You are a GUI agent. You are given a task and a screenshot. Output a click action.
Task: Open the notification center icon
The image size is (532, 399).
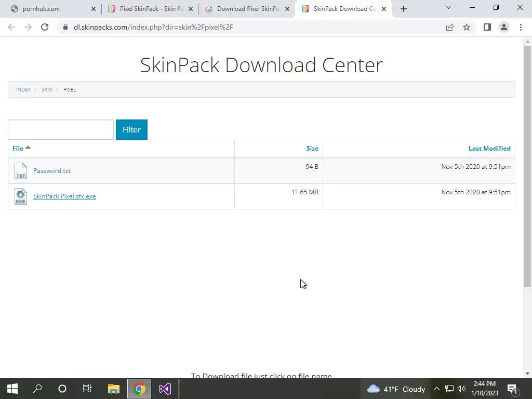click(512, 389)
